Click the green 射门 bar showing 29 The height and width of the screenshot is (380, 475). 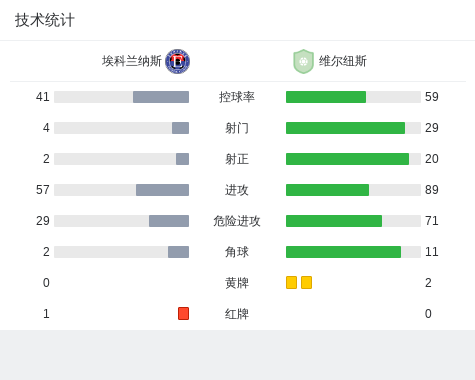coord(345,128)
